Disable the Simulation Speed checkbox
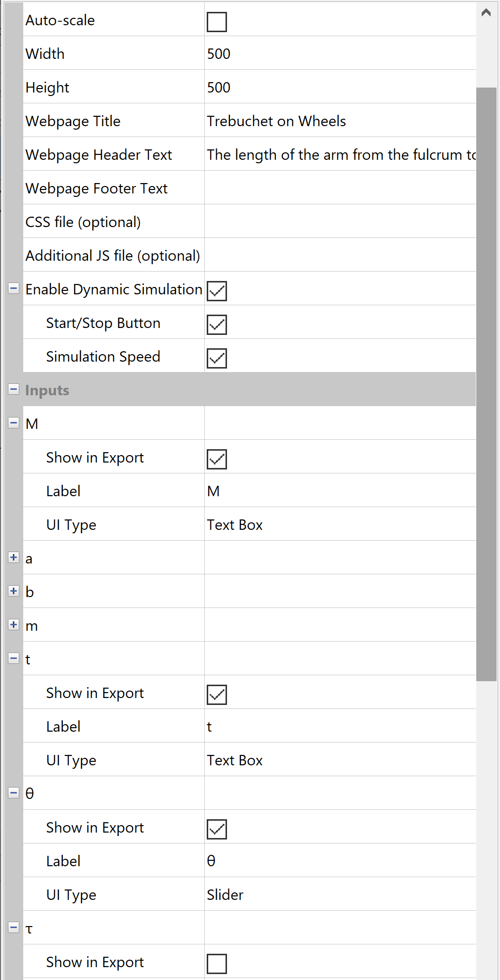Screen dimensions: 500x980 click(217, 358)
